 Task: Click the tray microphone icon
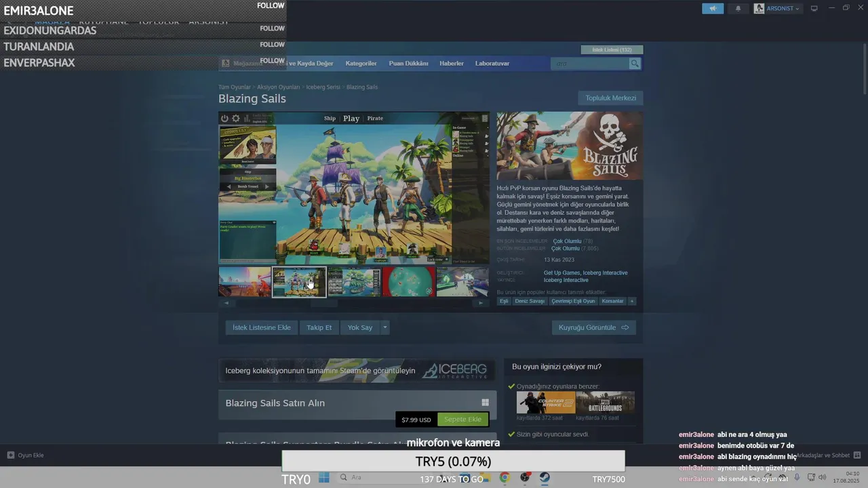tap(797, 478)
